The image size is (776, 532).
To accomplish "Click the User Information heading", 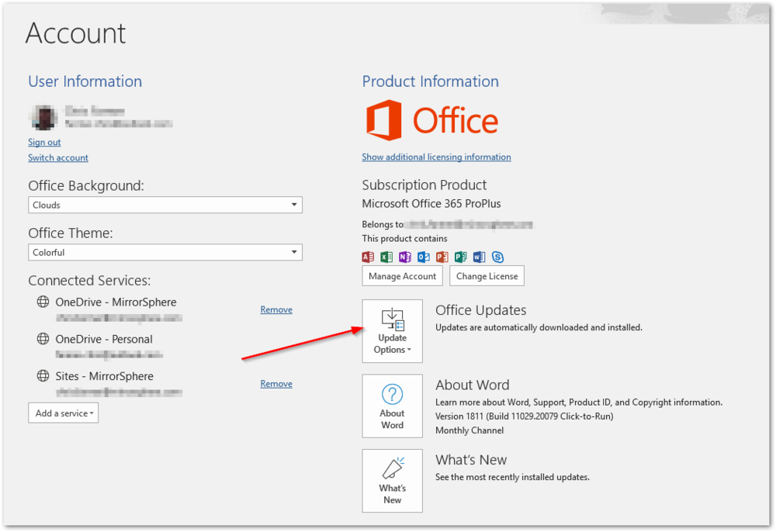I will (85, 81).
